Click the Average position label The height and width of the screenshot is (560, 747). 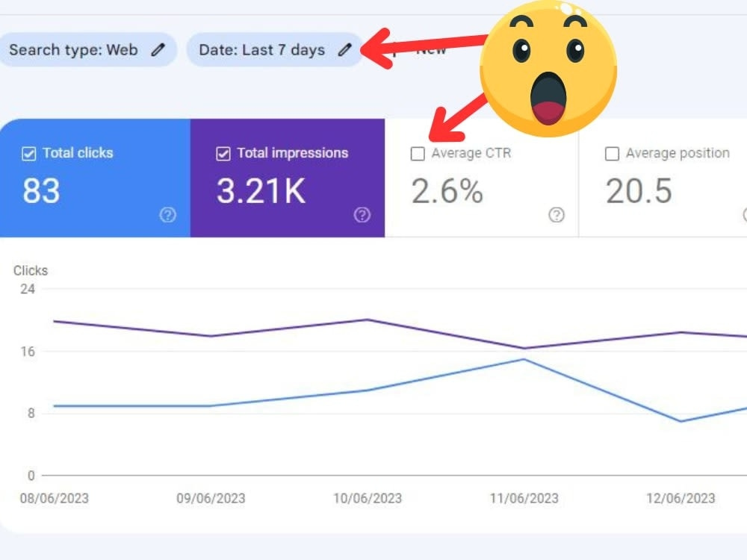click(678, 153)
